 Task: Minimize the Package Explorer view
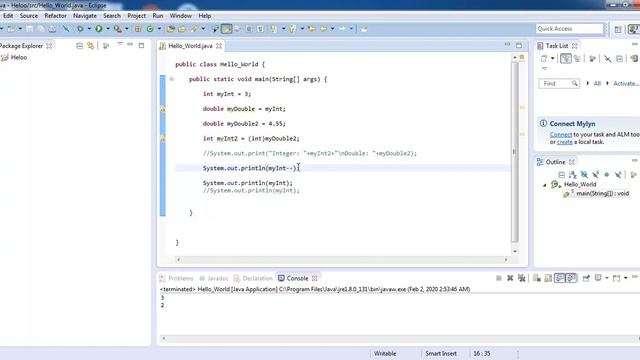click(x=130, y=44)
